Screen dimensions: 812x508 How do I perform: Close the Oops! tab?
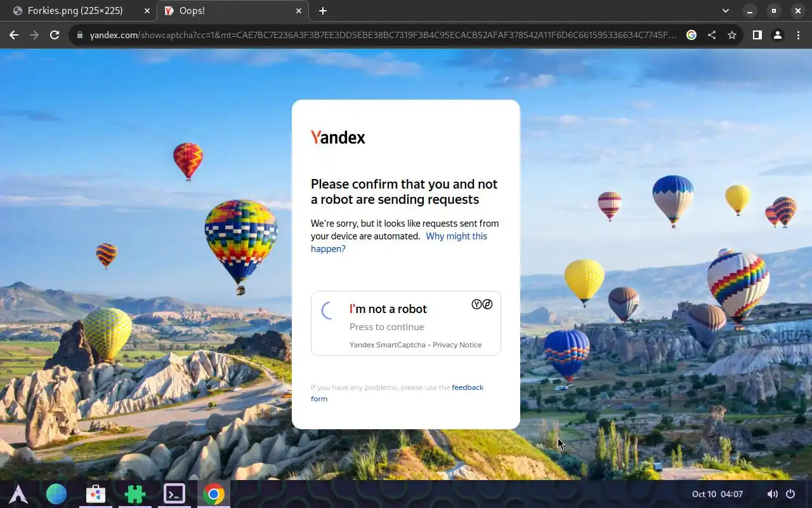click(299, 11)
